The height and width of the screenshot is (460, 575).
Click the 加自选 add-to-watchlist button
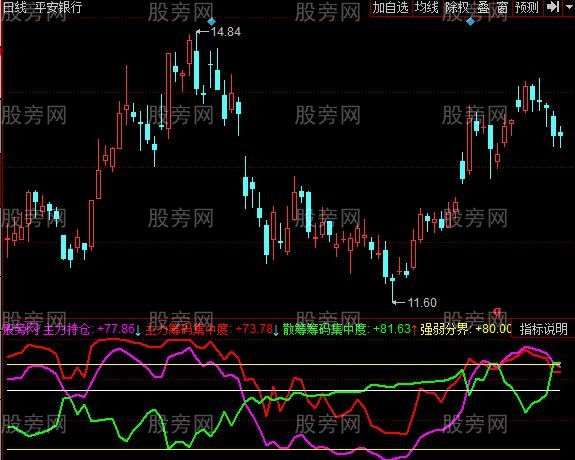pyautogui.click(x=391, y=8)
